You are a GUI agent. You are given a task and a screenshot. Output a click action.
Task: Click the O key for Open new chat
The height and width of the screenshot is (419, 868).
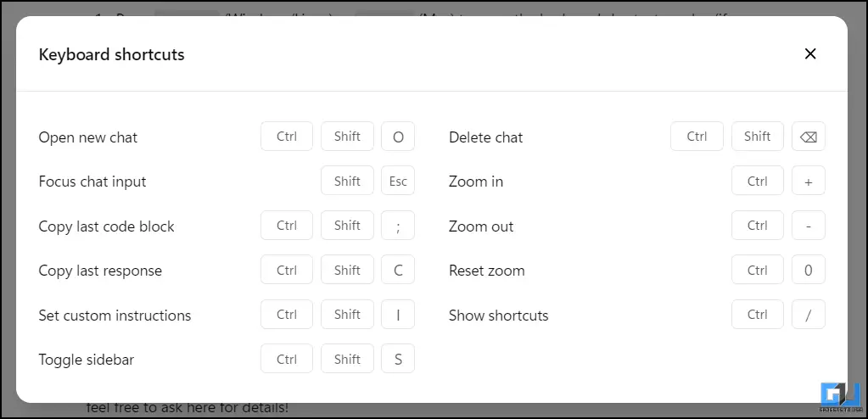[x=398, y=137]
